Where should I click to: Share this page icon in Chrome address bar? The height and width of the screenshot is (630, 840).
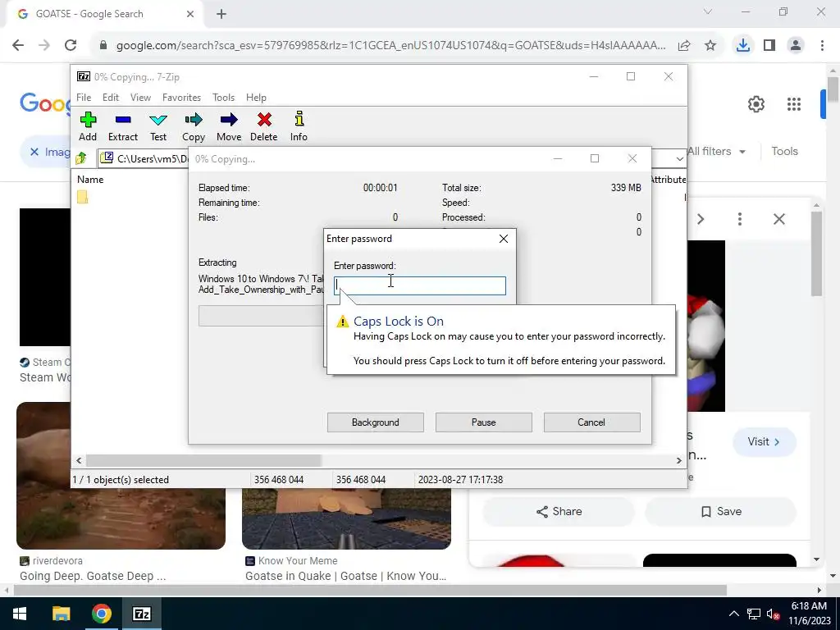pos(684,46)
